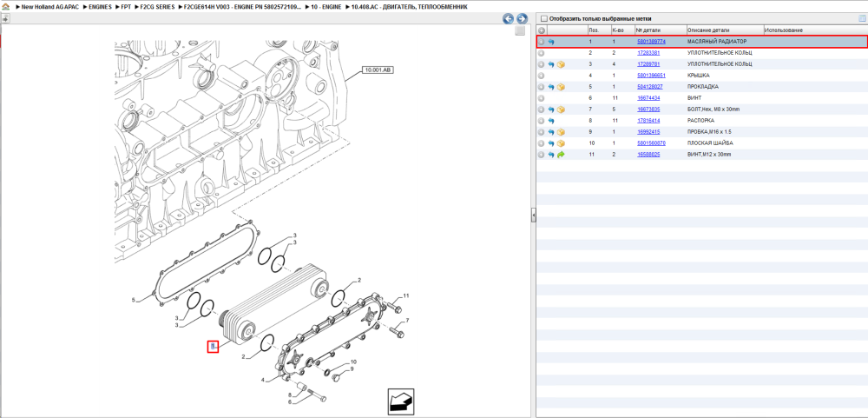Click blue arrow icon in ПЛОСКАЯ ШАЙБА row
The width and height of the screenshot is (868, 418).
[551, 143]
